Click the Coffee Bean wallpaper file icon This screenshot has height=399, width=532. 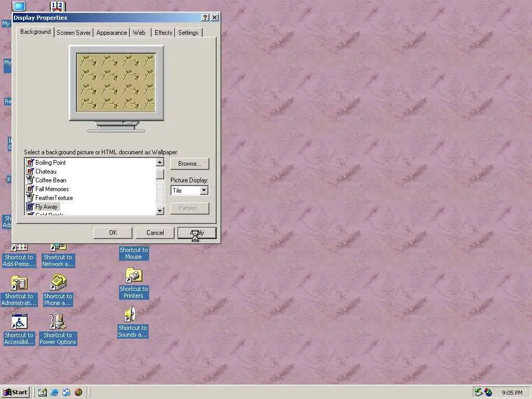30,180
